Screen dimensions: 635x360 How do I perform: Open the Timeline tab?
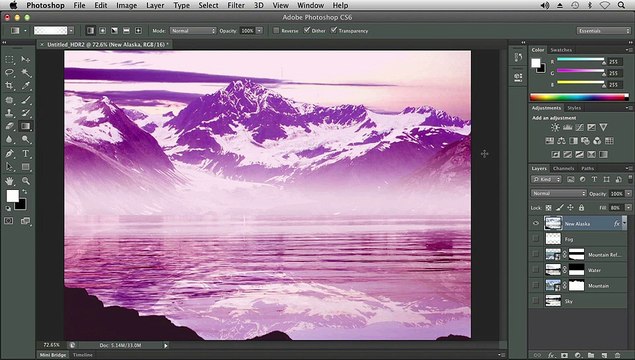point(83,355)
